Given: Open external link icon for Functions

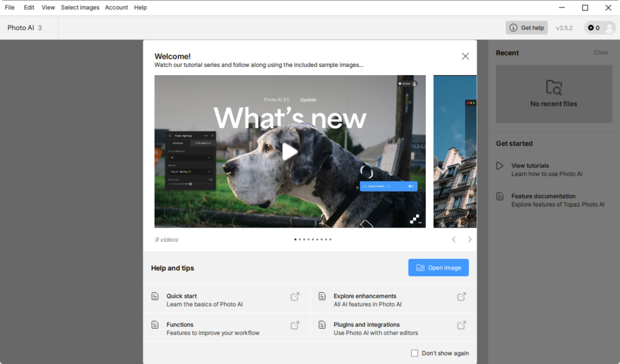Looking at the screenshot, I should (295, 326).
